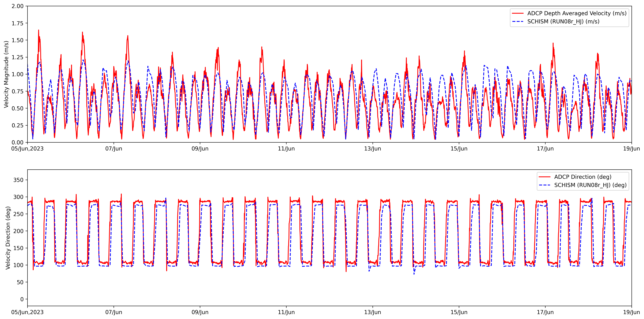Click the 11/Jun tick label under top plot
The width and height of the screenshot is (644, 319).
click(x=286, y=149)
